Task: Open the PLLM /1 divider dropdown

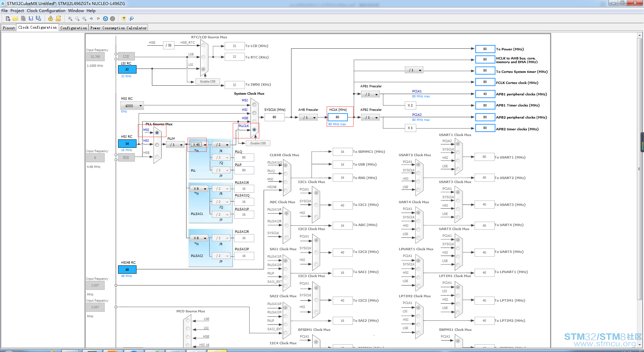Action: point(175,145)
